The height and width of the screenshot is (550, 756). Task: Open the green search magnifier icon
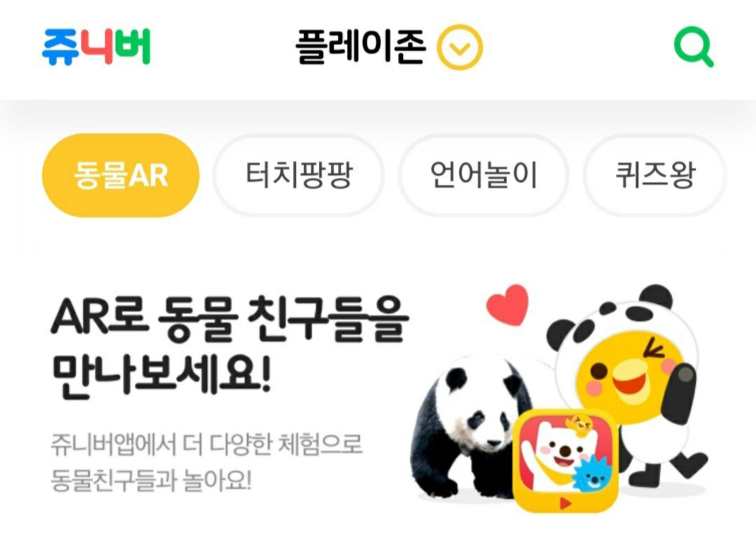tap(693, 47)
